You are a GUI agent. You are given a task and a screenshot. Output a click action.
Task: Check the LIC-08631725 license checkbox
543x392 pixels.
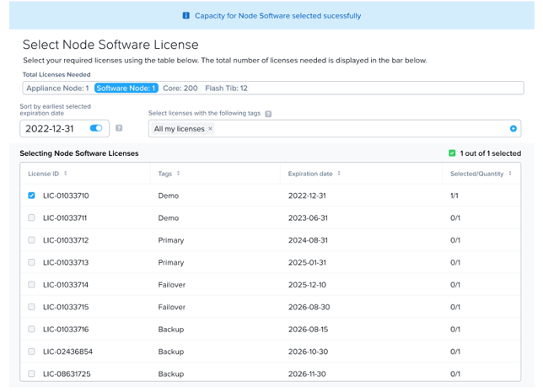coord(31,373)
